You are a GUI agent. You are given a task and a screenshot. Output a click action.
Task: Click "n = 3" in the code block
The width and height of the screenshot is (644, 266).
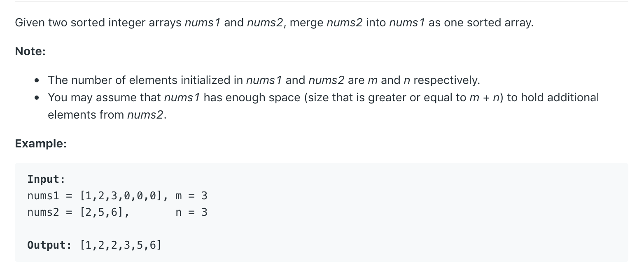point(191,212)
